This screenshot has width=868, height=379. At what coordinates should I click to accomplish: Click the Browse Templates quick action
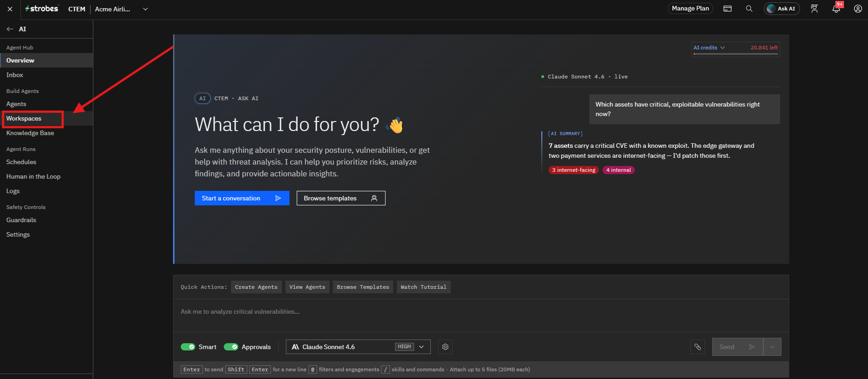[x=363, y=287]
